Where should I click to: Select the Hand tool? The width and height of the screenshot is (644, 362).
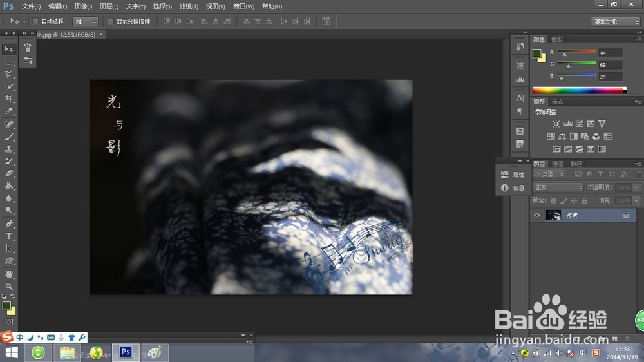click(8, 274)
